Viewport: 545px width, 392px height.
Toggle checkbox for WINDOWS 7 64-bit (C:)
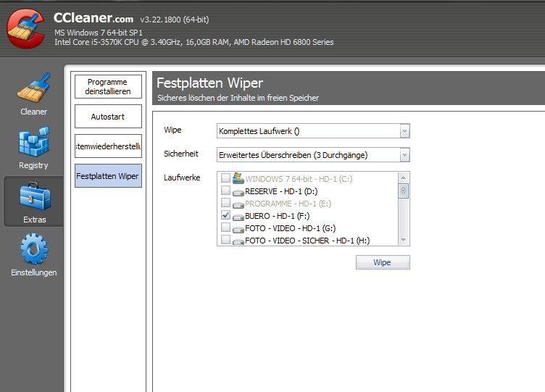[225, 178]
